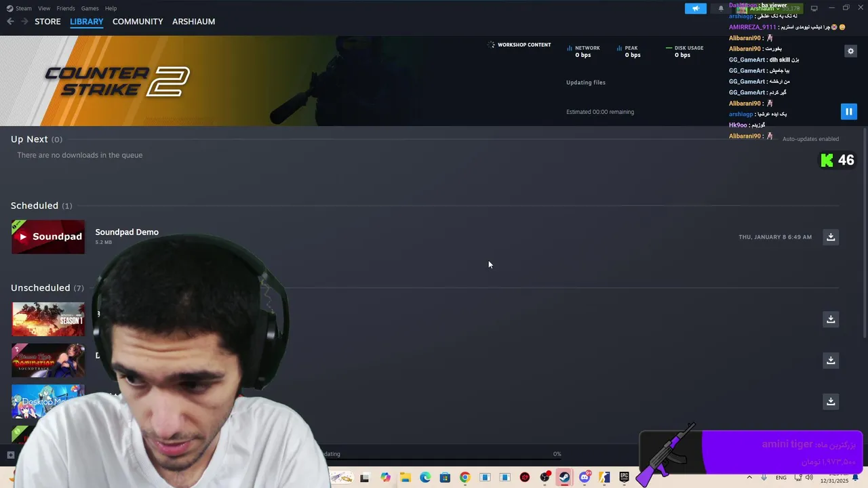This screenshot has height=488, width=868.
Task: Open Microsoft Edge from the taskbar
Action: tap(425, 478)
